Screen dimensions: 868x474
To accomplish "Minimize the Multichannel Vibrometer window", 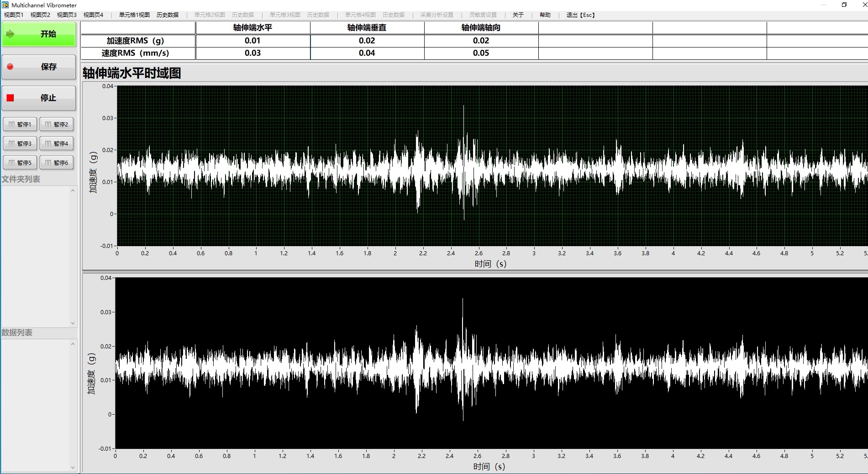I will click(x=824, y=5).
